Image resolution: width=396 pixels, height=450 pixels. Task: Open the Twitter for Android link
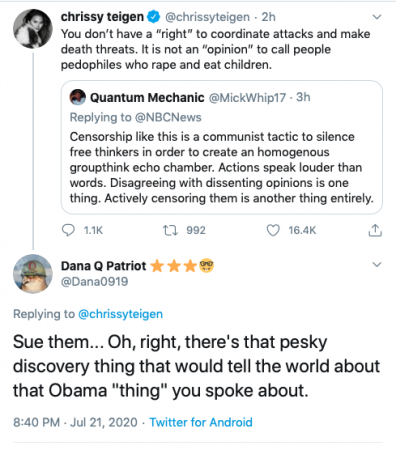[201, 422]
